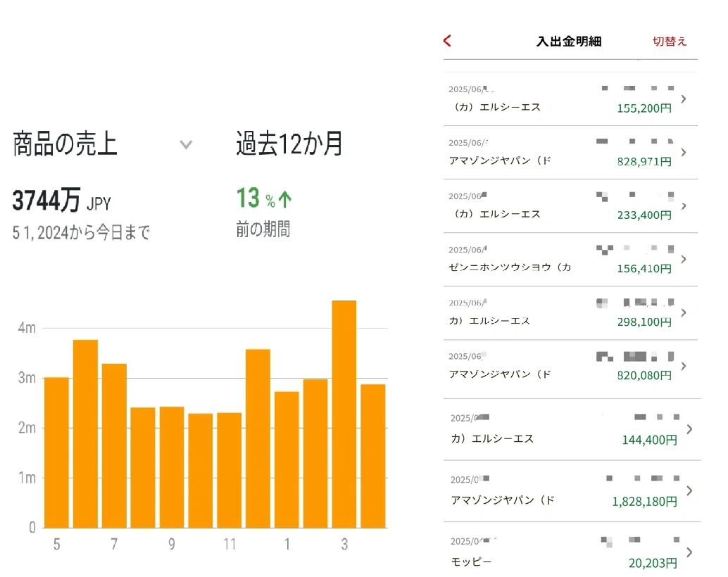Open chevron for the 155,200円 transaction
The height and width of the screenshot is (577, 728).
(x=684, y=99)
